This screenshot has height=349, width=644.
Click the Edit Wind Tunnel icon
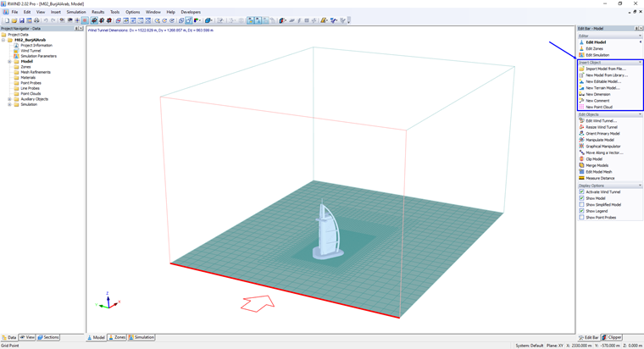581,121
